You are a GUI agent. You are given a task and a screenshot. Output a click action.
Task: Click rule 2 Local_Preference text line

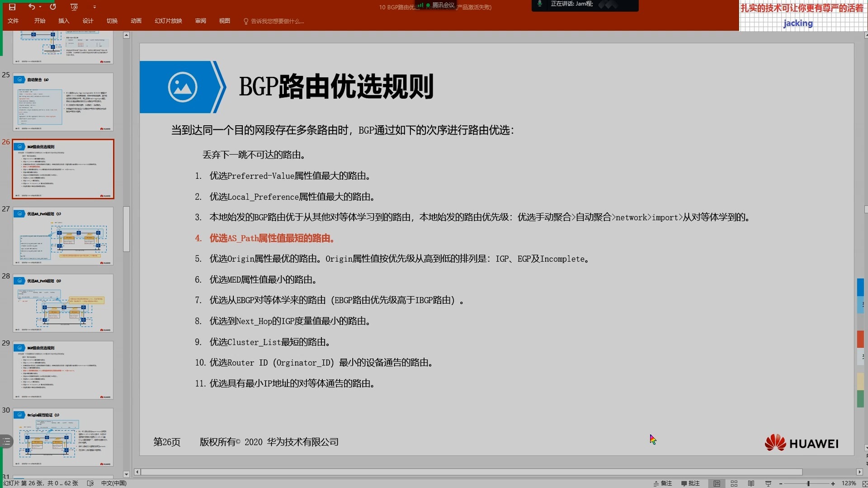[x=292, y=197]
